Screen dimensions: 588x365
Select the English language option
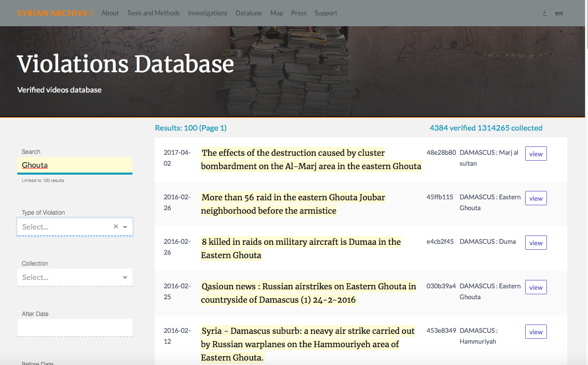[x=559, y=13]
